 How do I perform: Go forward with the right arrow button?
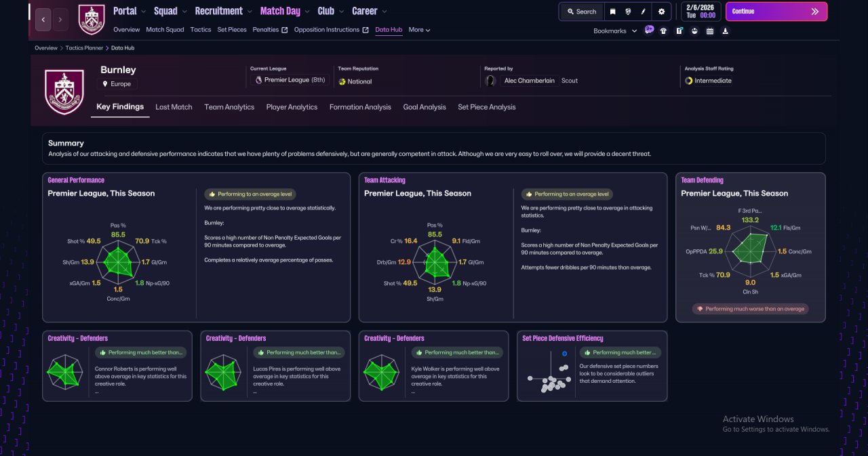point(60,20)
